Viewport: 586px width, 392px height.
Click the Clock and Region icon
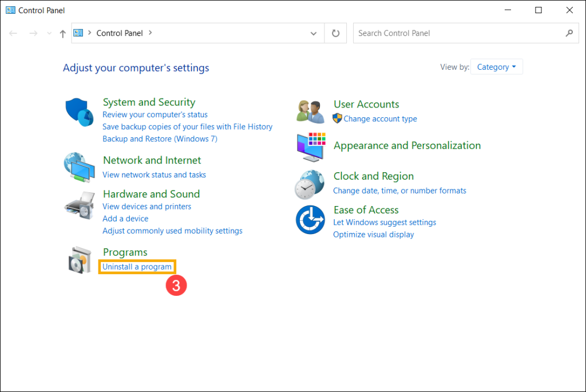(310, 185)
